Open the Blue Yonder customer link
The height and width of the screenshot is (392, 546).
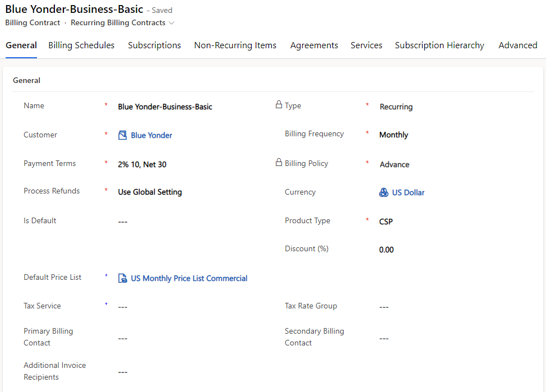(151, 135)
